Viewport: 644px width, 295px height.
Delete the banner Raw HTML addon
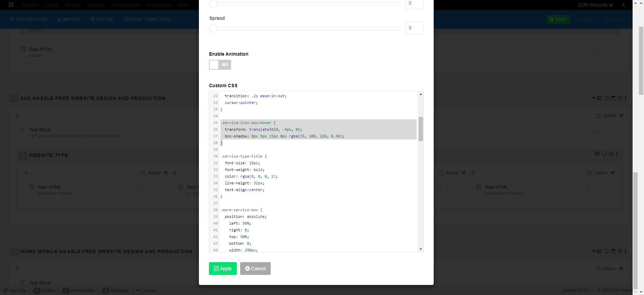tap(614, 51)
